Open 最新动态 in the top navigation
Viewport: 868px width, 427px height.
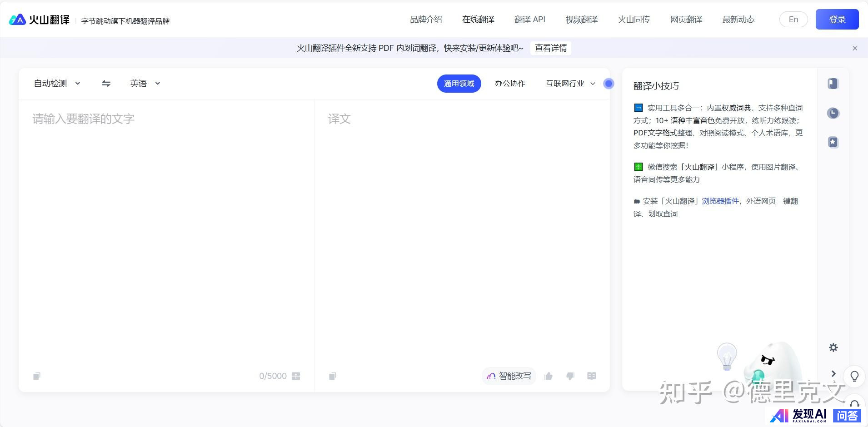coord(738,20)
